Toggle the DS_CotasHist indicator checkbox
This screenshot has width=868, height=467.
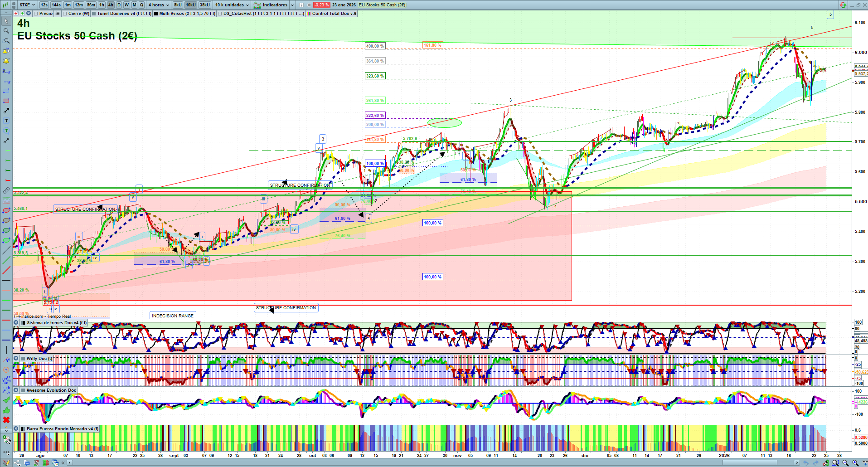click(220, 14)
